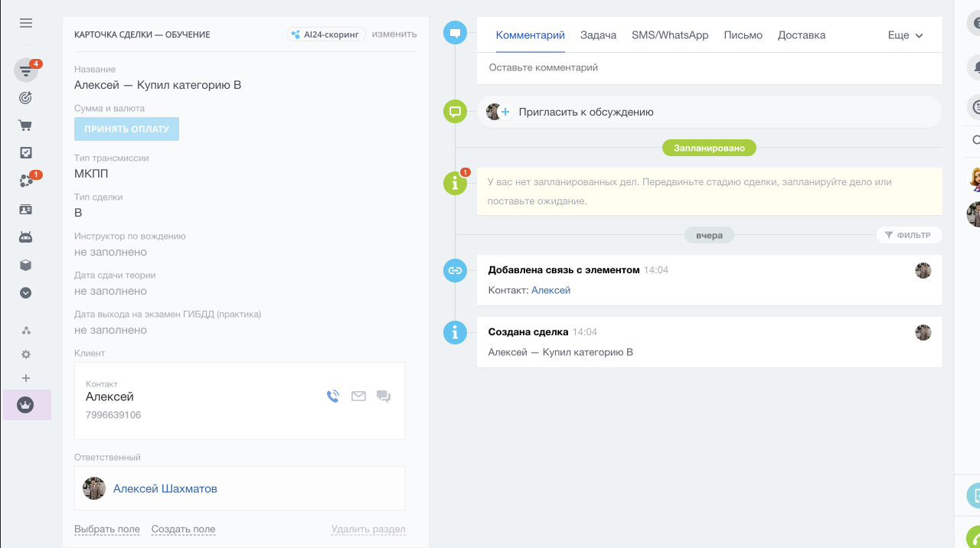
Task: Open the Контакт: Алексей link in timeline
Action: [x=550, y=290]
